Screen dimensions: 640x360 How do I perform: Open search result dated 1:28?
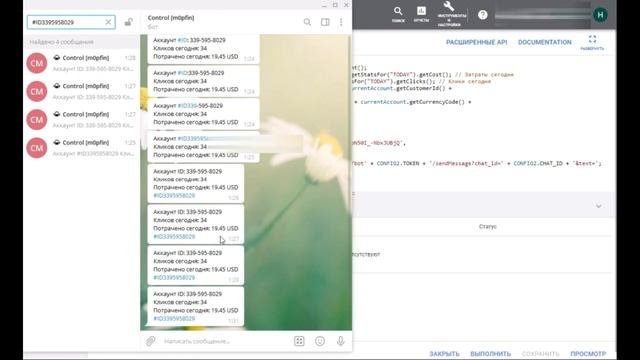[x=81, y=63]
